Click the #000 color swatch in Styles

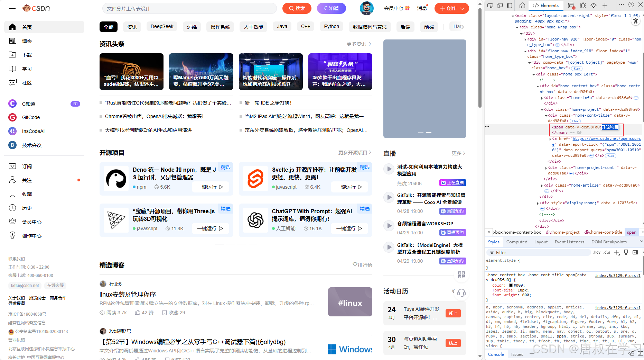(511, 285)
